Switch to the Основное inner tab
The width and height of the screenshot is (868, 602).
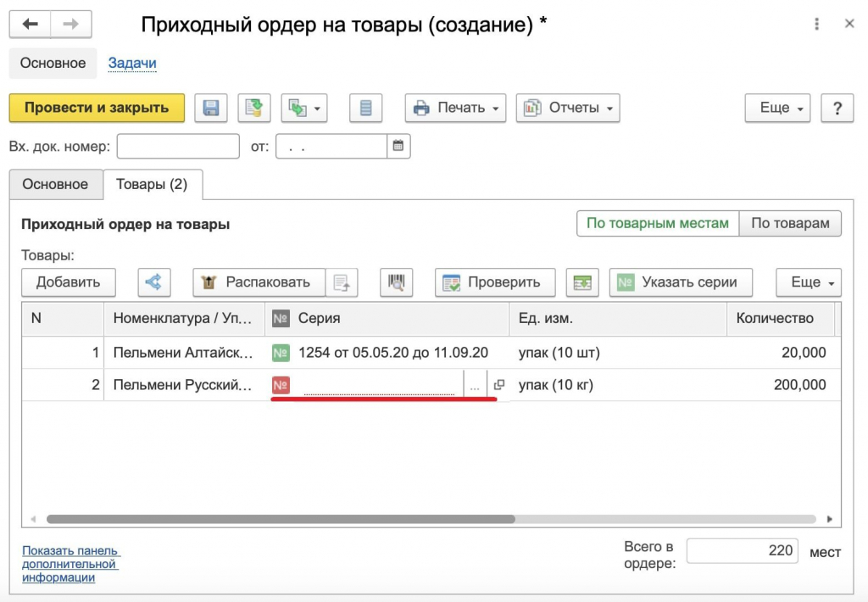55,184
